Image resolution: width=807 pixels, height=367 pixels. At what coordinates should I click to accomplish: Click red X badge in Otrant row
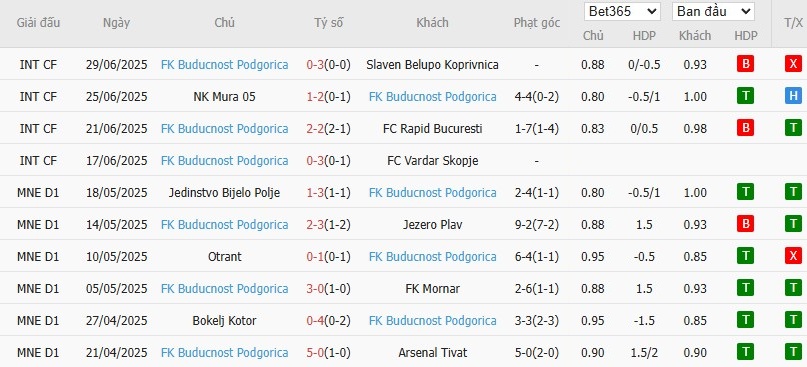coord(793,256)
